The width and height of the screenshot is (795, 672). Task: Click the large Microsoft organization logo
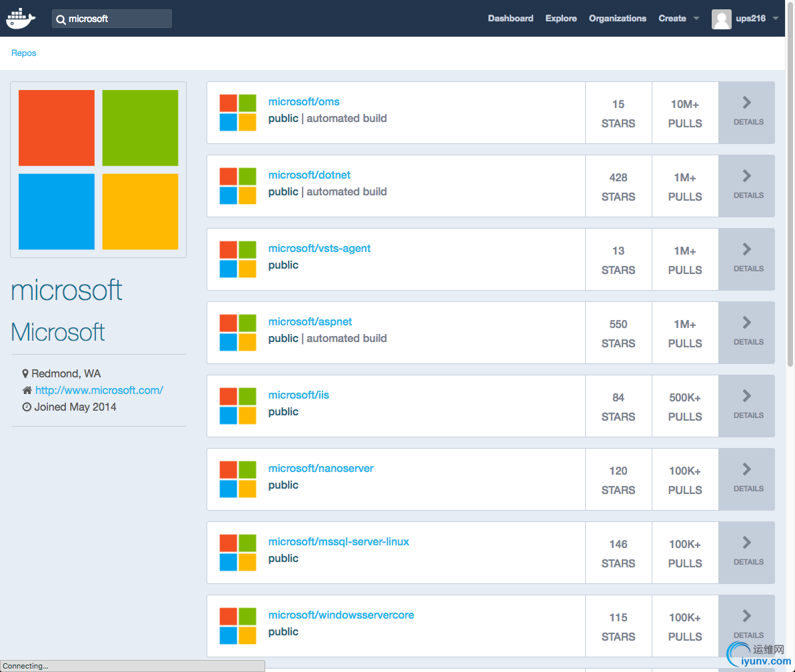(x=99, y=169)
